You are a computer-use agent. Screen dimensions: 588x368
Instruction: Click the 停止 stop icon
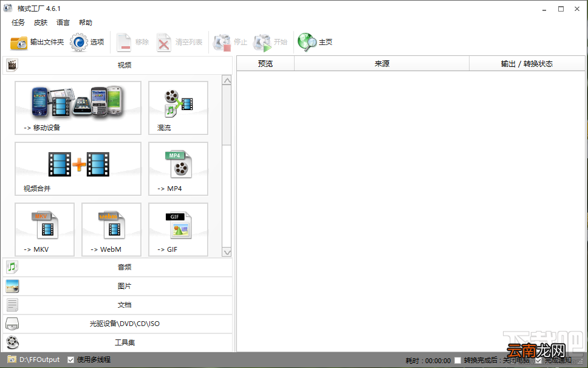click(222, 43)
